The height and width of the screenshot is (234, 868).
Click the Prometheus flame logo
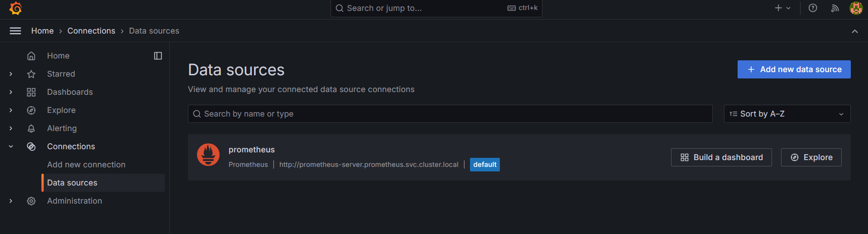[208, 155]
